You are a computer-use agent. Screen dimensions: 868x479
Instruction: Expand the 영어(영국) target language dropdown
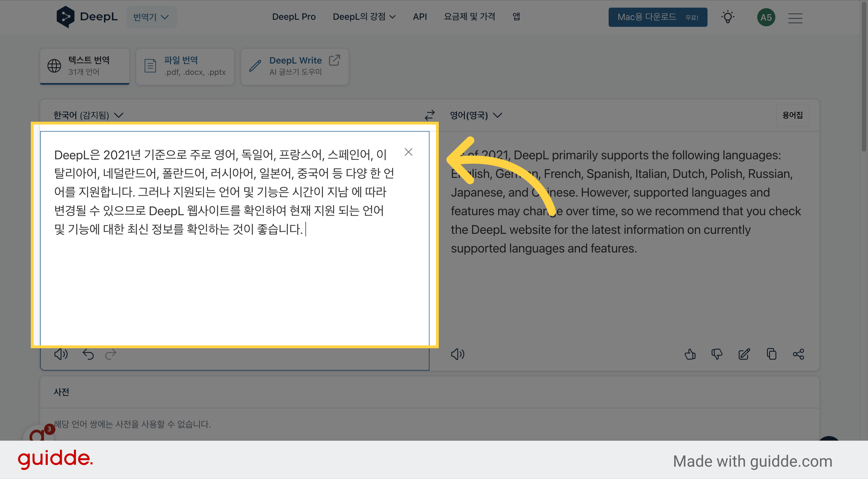point(476,115)
